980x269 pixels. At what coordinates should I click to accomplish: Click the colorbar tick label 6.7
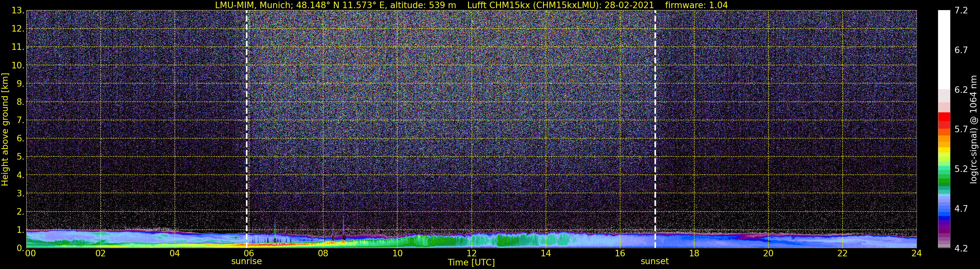pos(961,50)
